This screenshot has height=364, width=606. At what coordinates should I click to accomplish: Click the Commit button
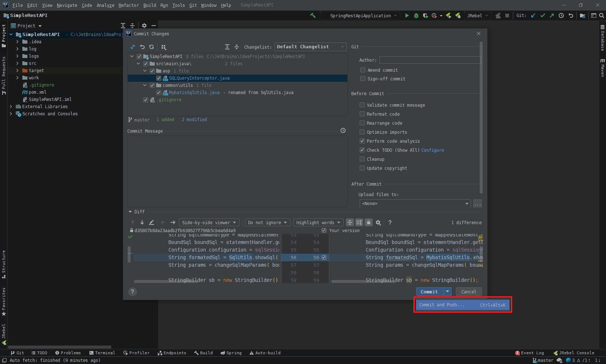point(429,292)
